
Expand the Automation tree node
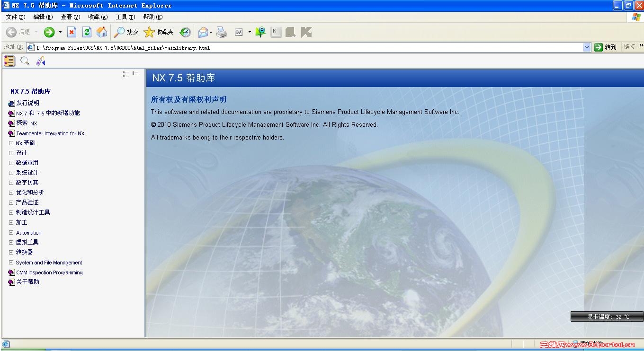(11, 232)
